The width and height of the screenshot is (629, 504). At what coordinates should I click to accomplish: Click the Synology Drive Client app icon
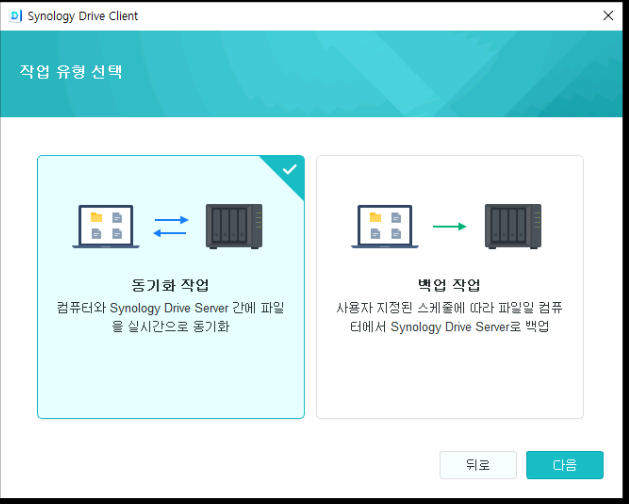(x=15, y=16)
